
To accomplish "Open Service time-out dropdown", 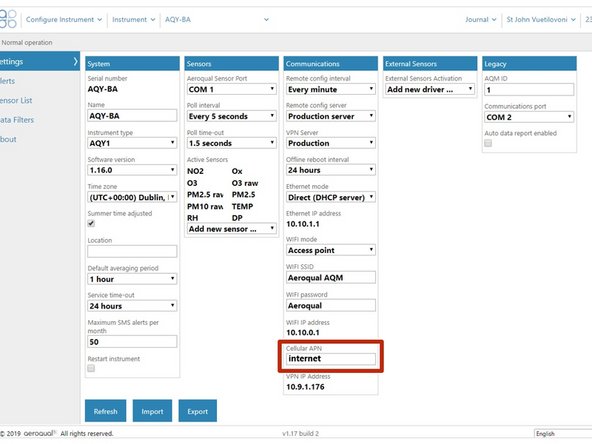I will (132, 306).
